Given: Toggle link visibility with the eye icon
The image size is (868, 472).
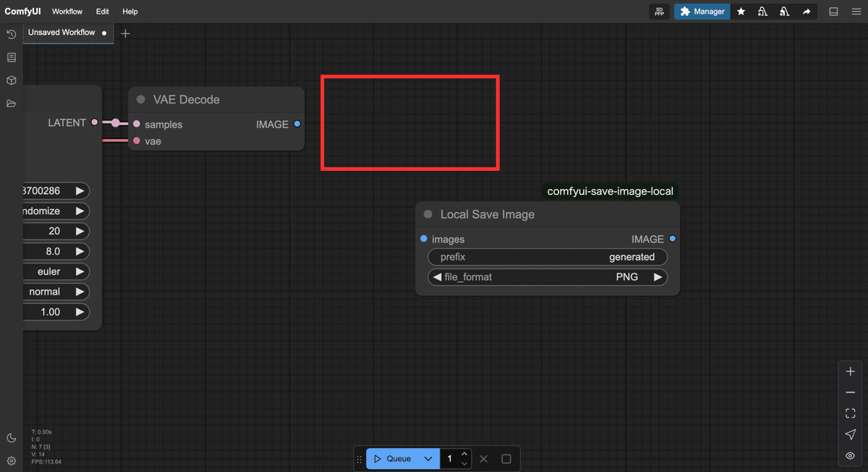Looking at the screenshot, I should tap(851, 456).
